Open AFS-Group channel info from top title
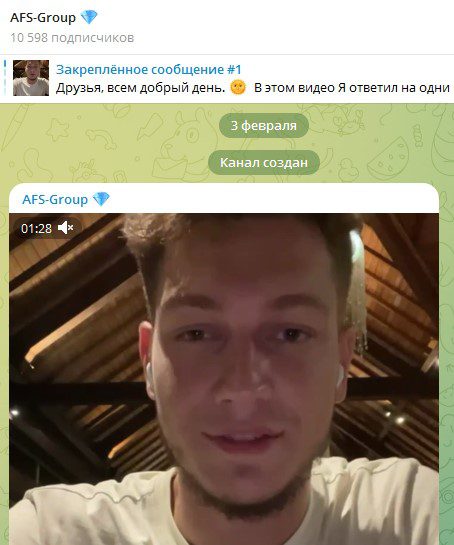The image size is (454, 545). [43, 17]
